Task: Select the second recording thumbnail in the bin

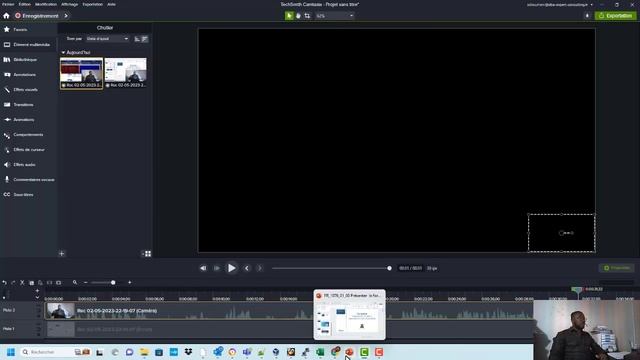Action: (126, 73)
